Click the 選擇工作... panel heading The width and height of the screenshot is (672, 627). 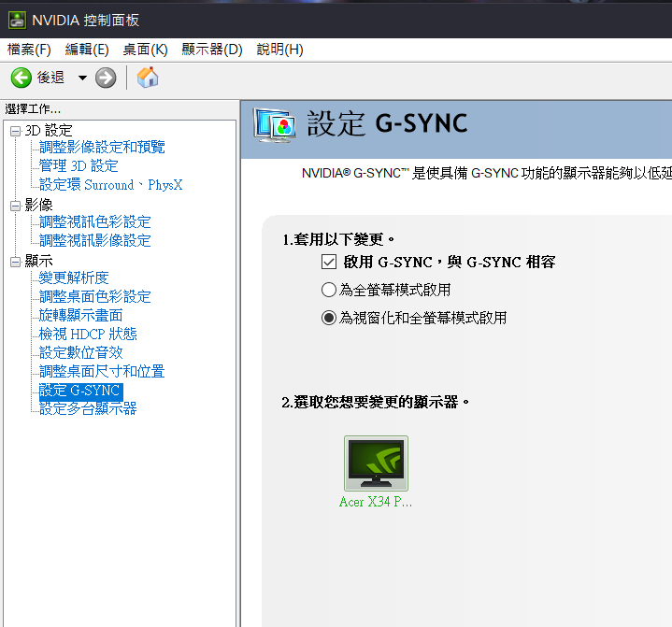point(33,109)
